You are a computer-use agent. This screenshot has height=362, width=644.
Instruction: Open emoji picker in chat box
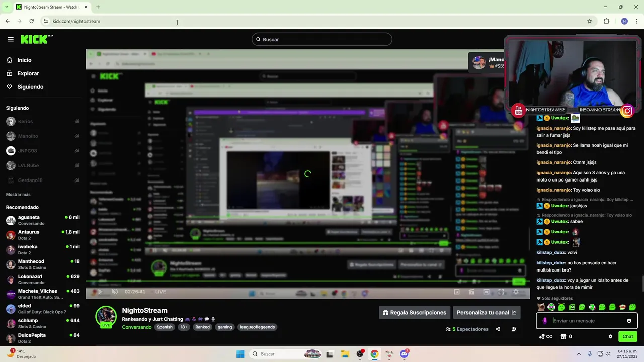click(629, 321)
